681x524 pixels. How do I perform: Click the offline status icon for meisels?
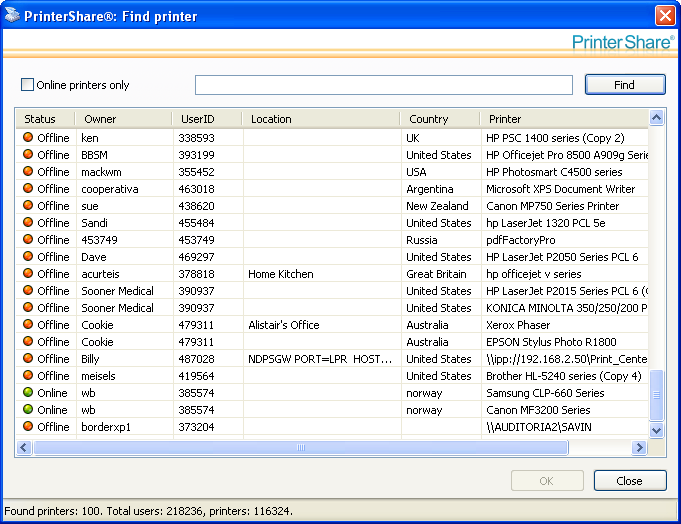click(x=28, y=375)
